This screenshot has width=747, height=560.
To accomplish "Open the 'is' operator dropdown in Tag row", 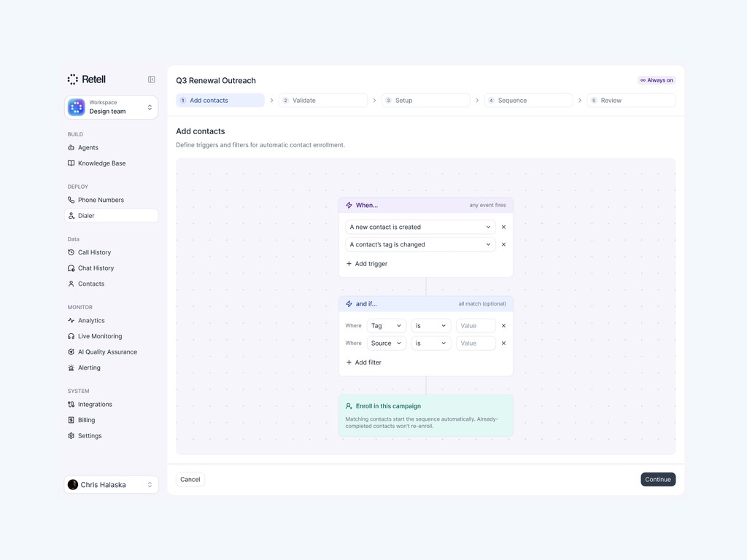I will [431, 326].
